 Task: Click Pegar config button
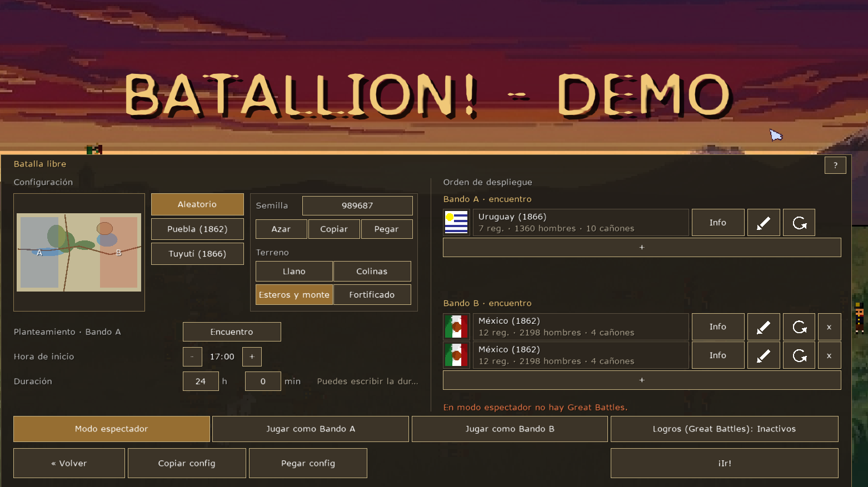click(x=308, y=463)
